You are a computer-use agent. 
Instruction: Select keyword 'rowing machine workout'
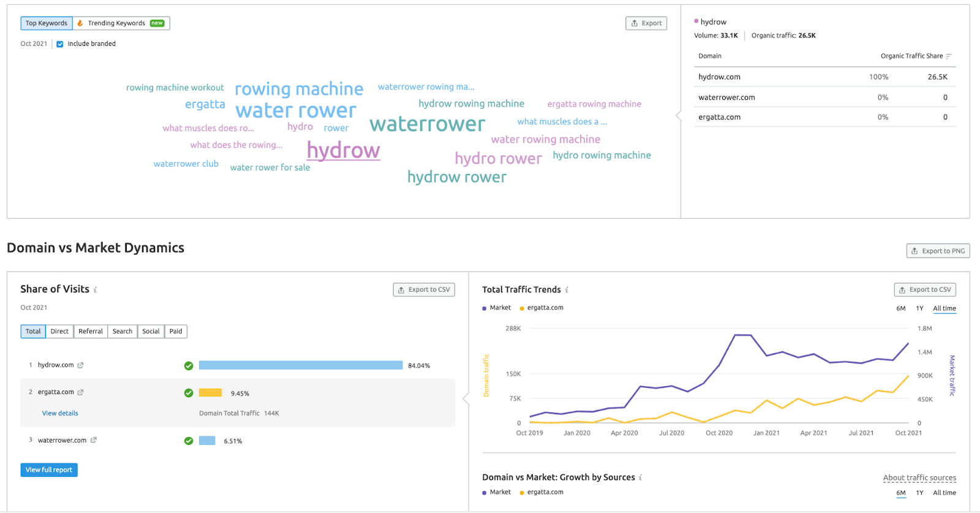(x=175, y=88)
